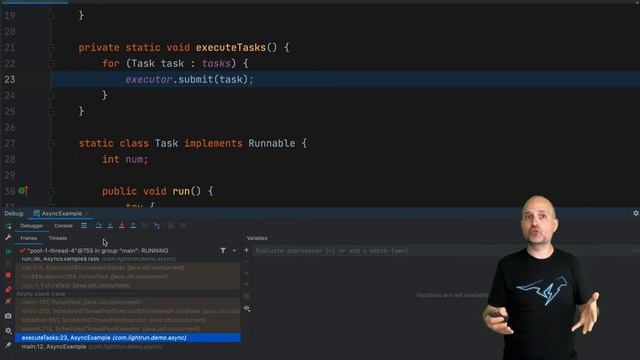Open View Breakpoints red circles icon

8,289
